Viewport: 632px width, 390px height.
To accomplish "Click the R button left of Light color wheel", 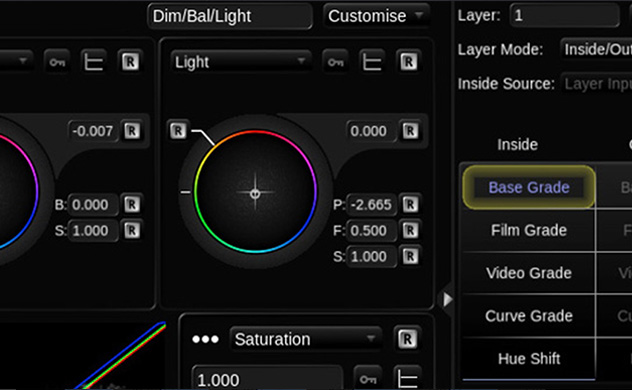I will point(178,131).
